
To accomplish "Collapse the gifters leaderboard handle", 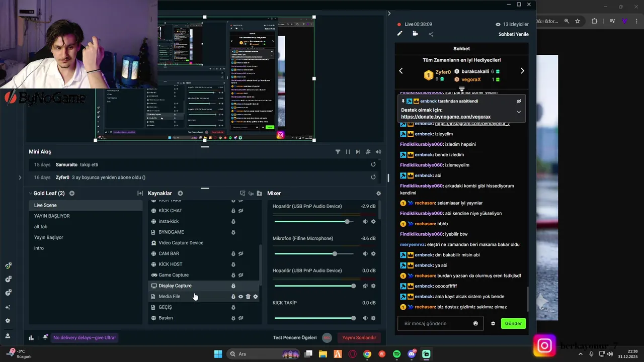I will coord(461,88).
